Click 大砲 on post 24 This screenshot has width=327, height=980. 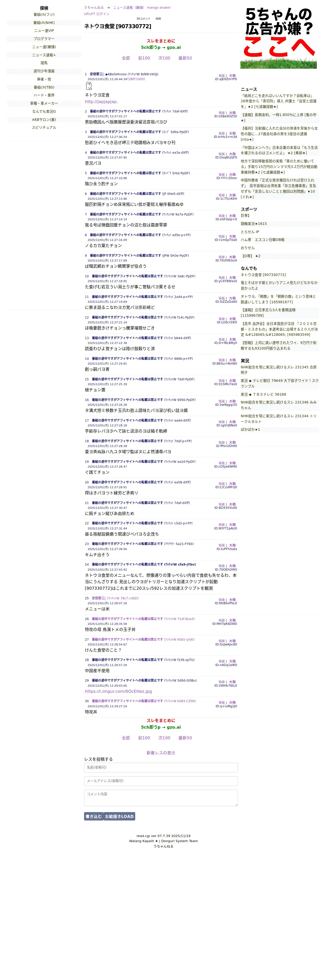pos(232,566)
